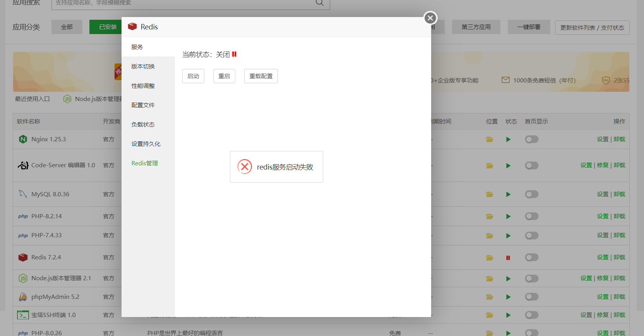644x336 pixels.
Task: Open the Redis管理 tab
Action: [x=148, y=163]
